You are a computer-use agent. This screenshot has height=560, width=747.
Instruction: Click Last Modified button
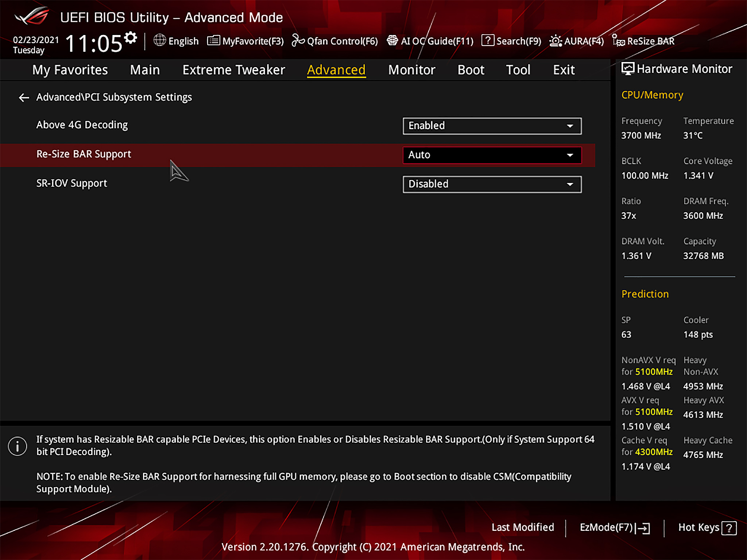click(522, 527)
